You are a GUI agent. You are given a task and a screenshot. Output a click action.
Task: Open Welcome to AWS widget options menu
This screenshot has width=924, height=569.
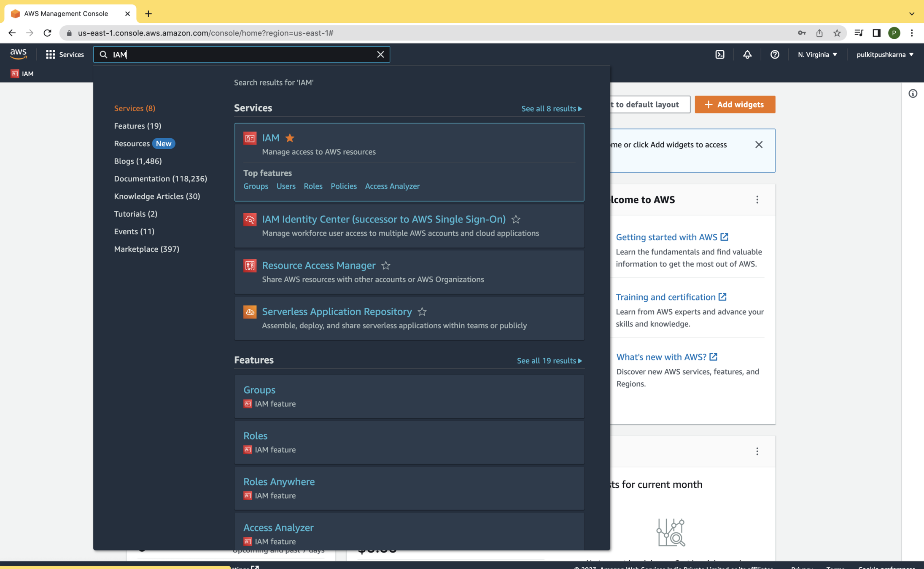coord(757,200)
